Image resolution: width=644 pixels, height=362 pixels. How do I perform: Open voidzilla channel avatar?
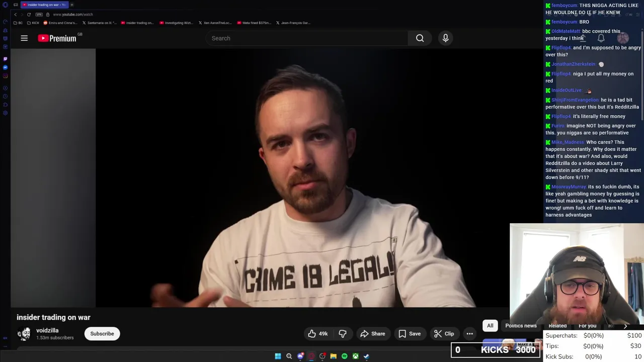click(x=24, y=334)
